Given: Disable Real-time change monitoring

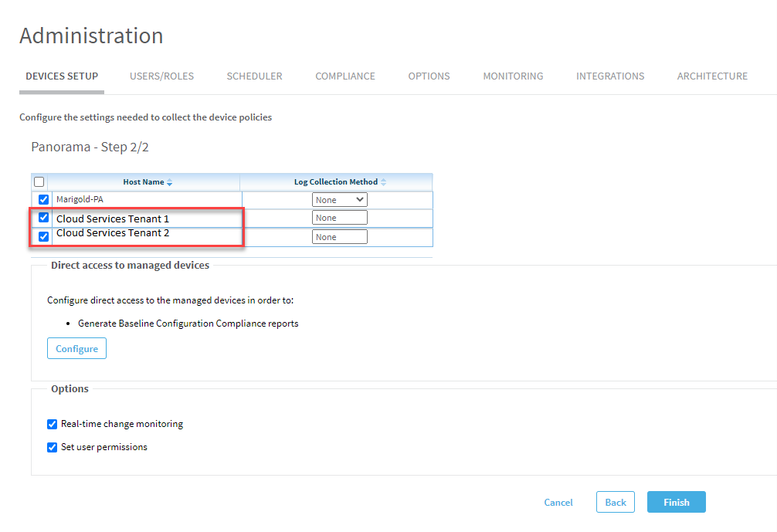Looking at the screenshot, I should pos(53,424).
